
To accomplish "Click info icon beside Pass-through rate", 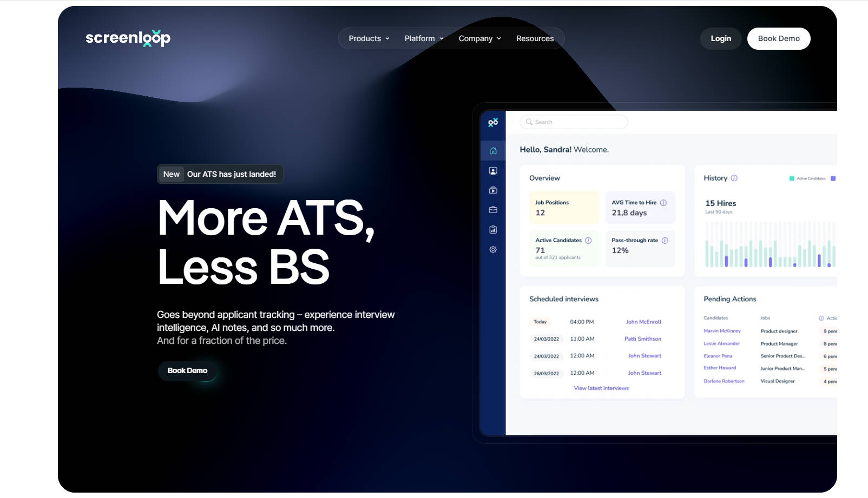I will pos(665,241).
